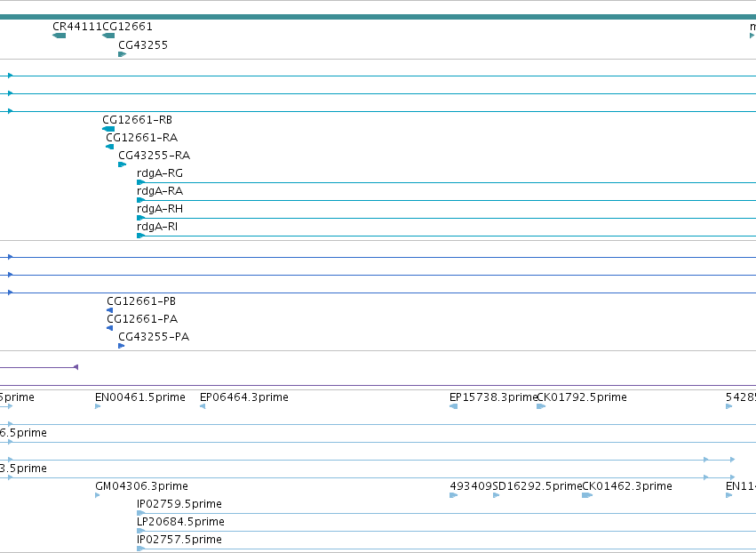Select the CG12661-RB transcript glyph
Image resolution: width=756 pixels, height=553 pixels.
pos(108,129)
